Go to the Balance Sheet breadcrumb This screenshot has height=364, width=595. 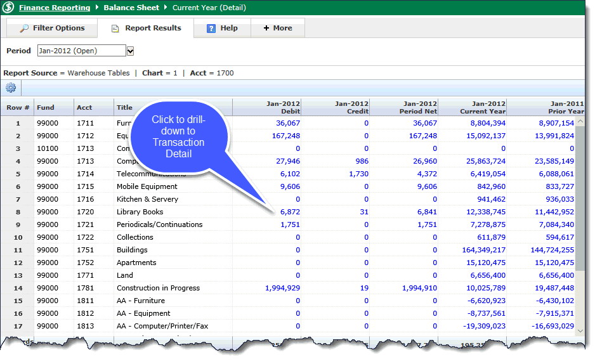(x=131, y=8)
